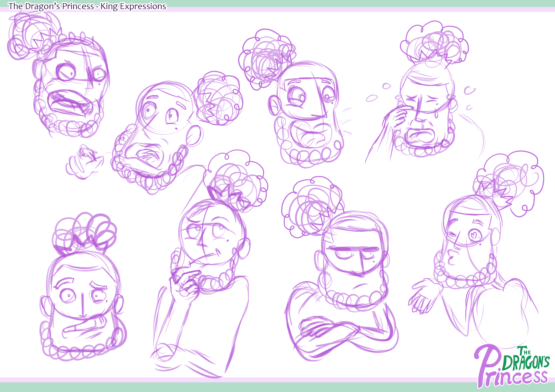The width and height of the screenshot is (555, 392).
Task: Click the heart-shaped eye of kissing king
Action: (474, 234)
